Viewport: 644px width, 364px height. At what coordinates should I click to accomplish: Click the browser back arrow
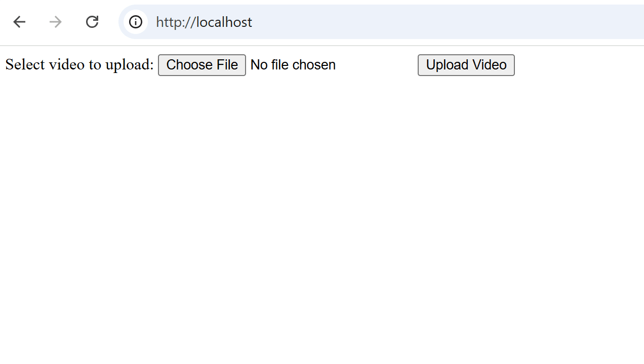(x=19, y=22)
